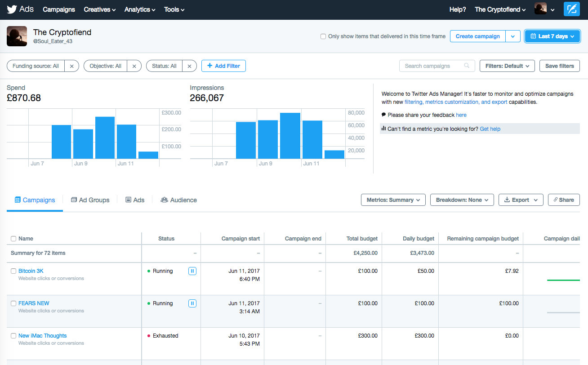Sort by the Total budget column header
The height and width of the screenshot is (365, 588).
coord(362,239)
